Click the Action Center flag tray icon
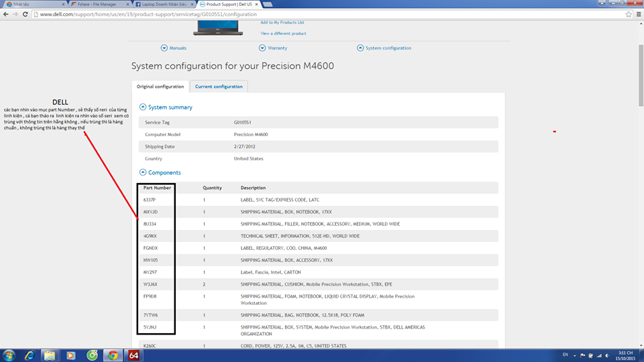This screenshot has width=644, height=362. [582, 356]
